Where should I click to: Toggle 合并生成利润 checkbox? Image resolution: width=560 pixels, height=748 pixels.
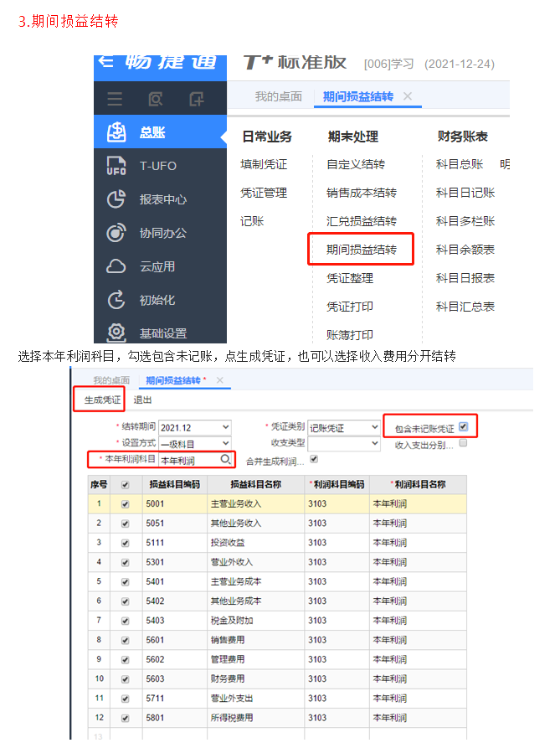coord(314,459)
